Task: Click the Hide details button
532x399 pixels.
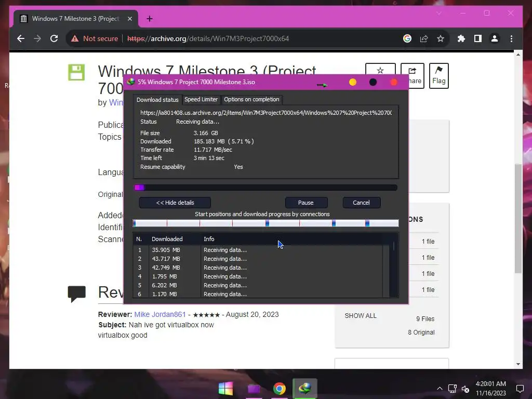Action: 175,203
